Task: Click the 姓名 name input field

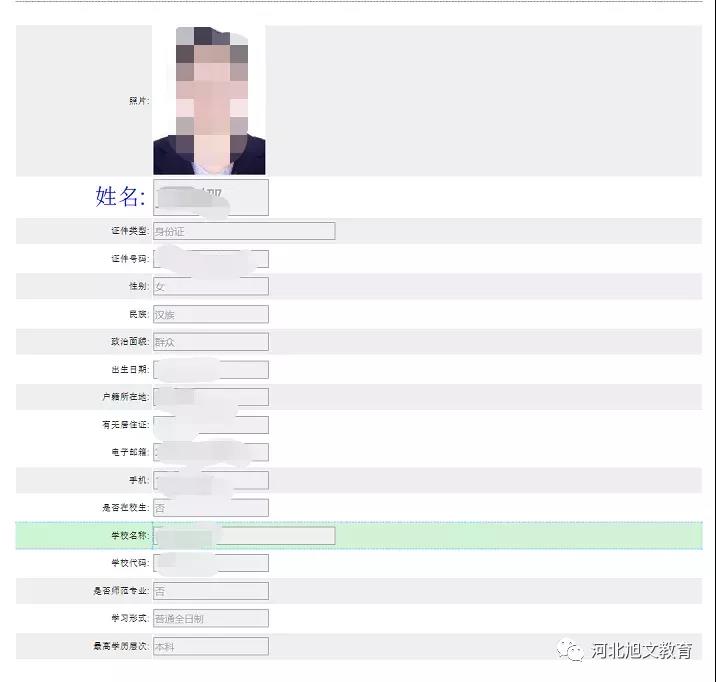Action: (211, 197)
